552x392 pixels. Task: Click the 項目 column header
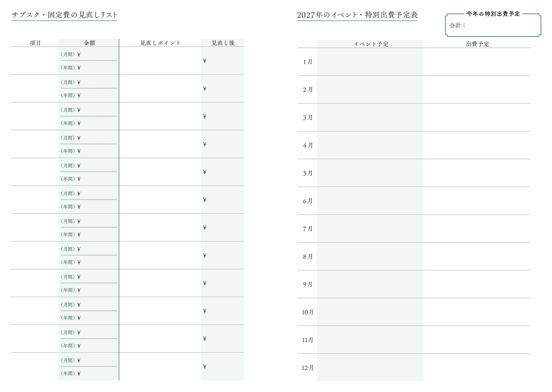35,43
